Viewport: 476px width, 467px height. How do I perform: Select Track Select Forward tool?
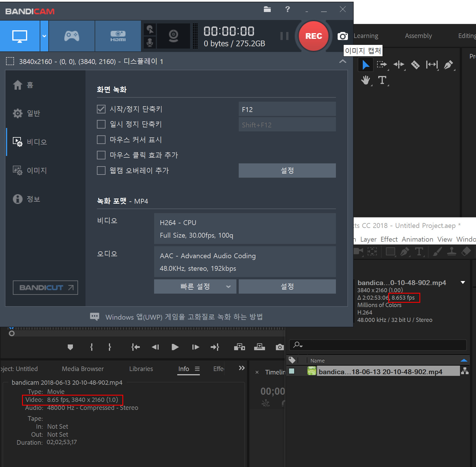(x=382, y=65)
